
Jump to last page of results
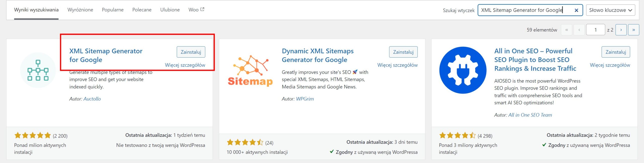pyautogui.click(x=633, y=30)
